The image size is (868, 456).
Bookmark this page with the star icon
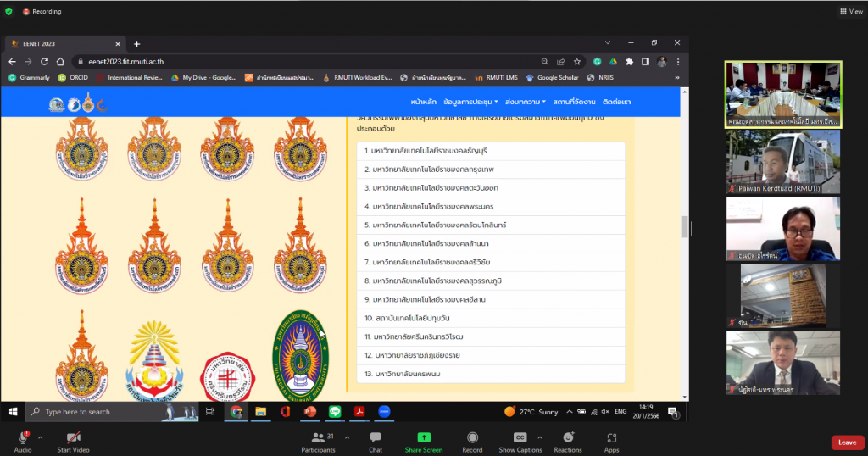pos(577,61)
